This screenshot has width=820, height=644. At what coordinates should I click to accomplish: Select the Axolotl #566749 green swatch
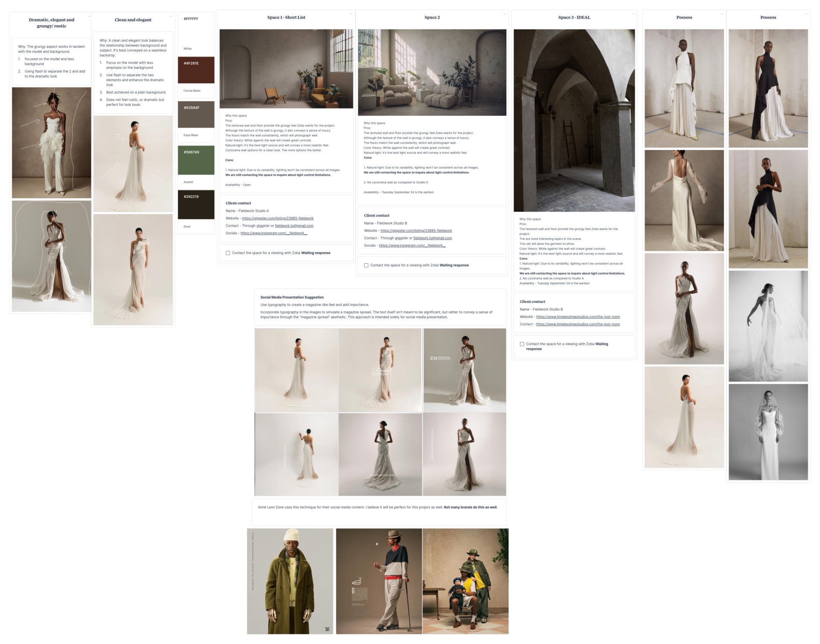pyautogui.click(x=196, y=160)
